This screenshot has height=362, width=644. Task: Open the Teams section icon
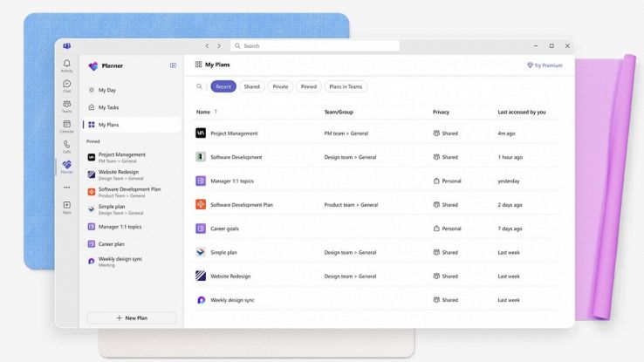coord(66,104)
